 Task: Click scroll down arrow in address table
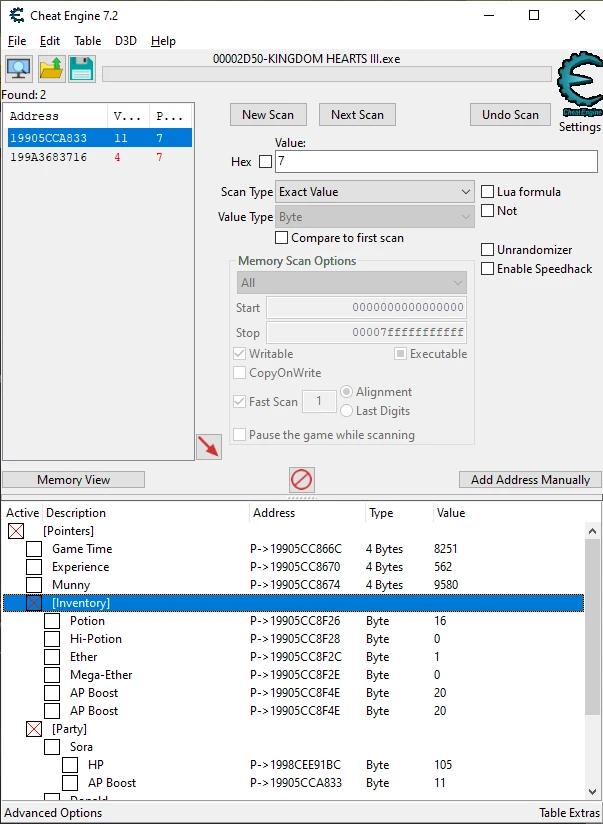(591, 791)
